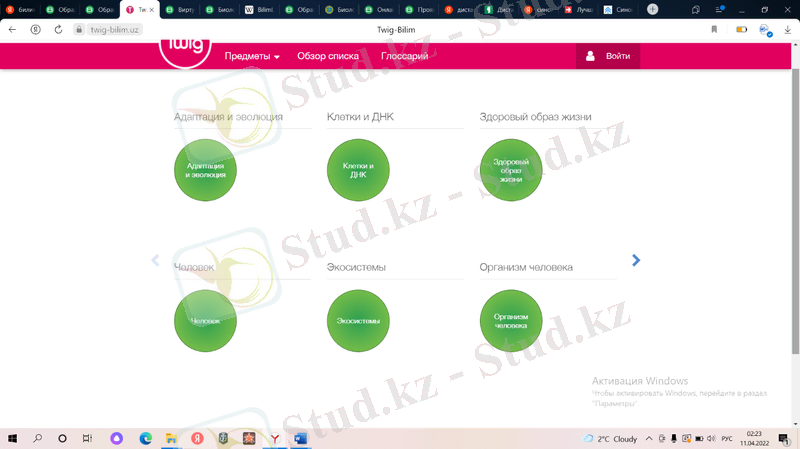Open the Организм человека heading link
The image size is (800, 449).
(x=526, y=267)
